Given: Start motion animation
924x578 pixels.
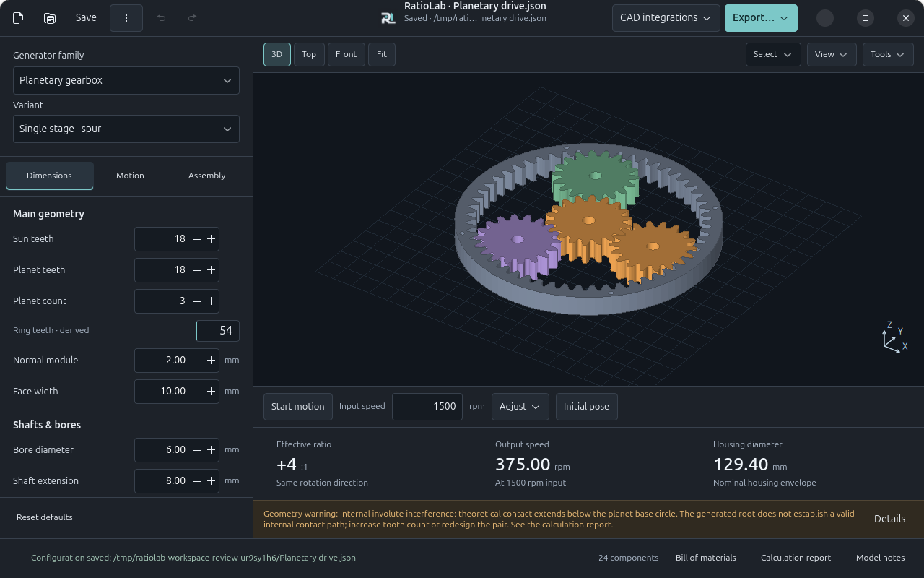Looking at the screenshot, I should [x=298, y=407].
